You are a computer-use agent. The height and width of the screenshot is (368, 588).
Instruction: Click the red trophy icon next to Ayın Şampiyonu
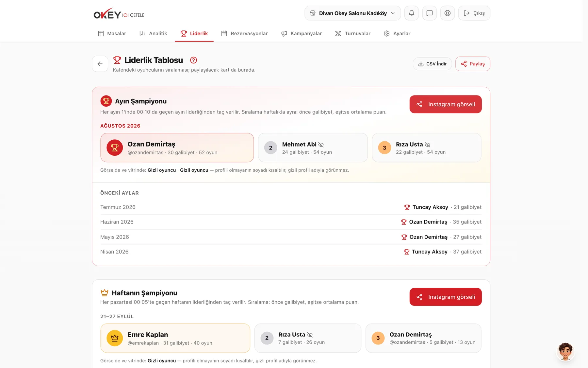click(x=106, y=101)
